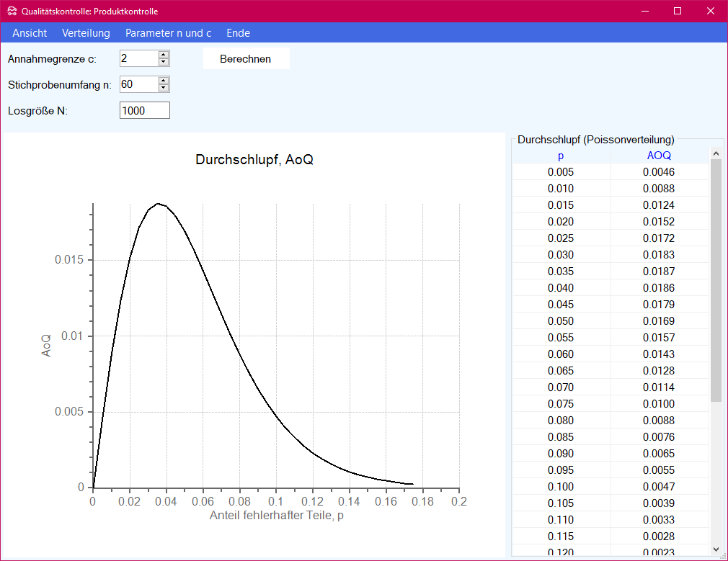Increase Stichprobenumfang n with up arrow

point(164,81)
